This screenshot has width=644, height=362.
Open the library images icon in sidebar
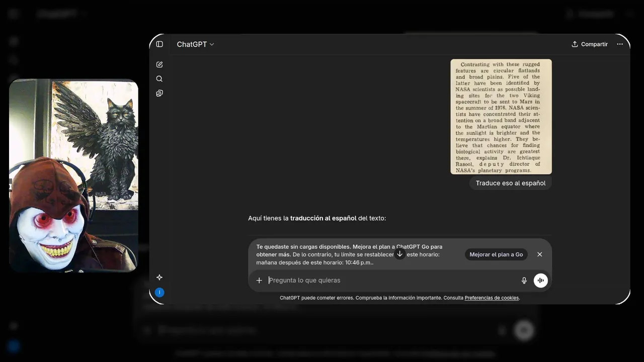(x=159, y=93)
